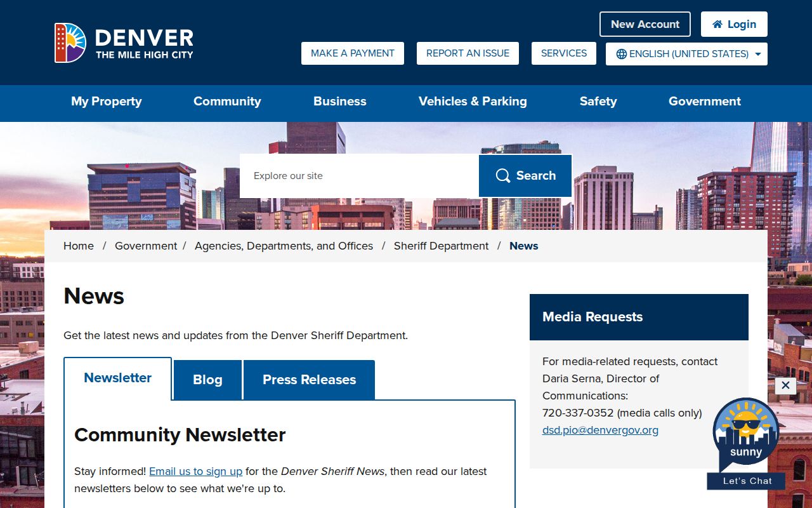Open the Safety menu
The height and width of the screenshot is (508, 812).
(598, 102)
